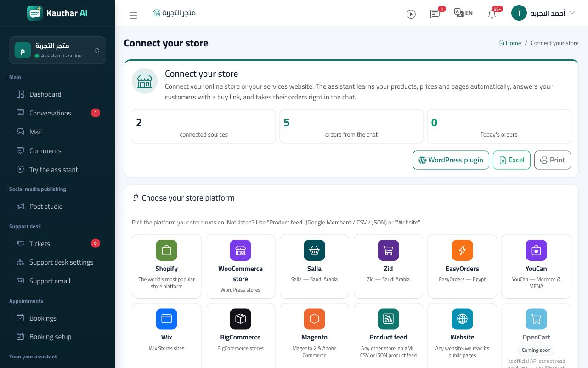Viewport: 588px width, 368px height.
Task: Click the Print button
Action: [553, 160]
